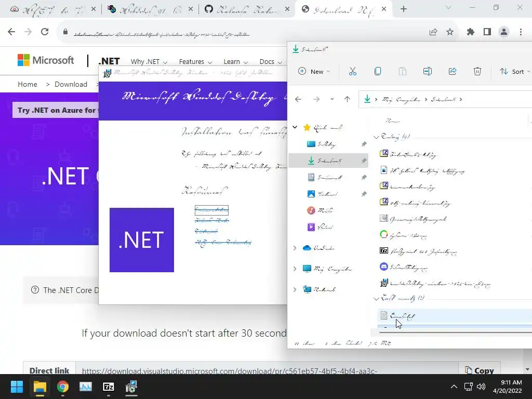Open the New item dropdown in File Explorer
The width and height of the screenshot is (532, 399).
314,71
